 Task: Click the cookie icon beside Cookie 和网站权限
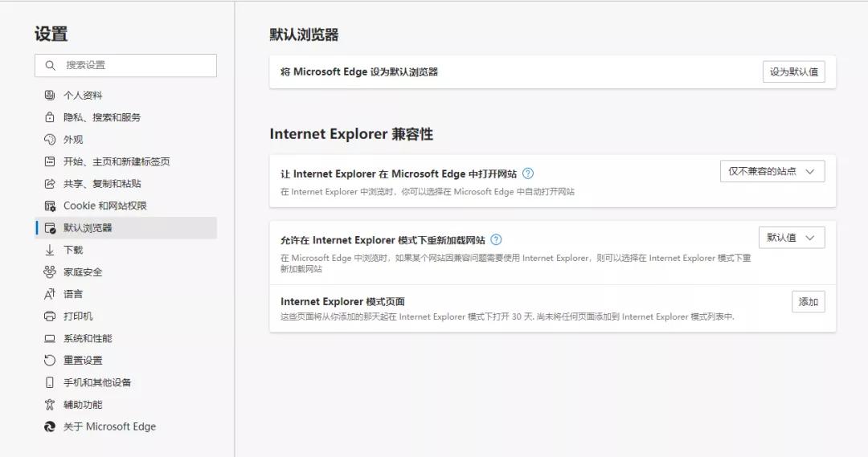pos(50,206)
